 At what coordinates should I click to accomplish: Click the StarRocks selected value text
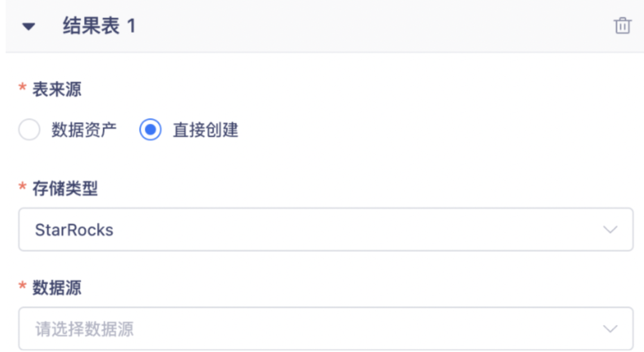pyautogui.click(x=74, y=230)
